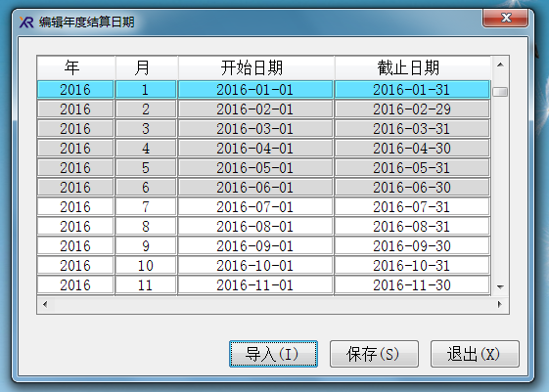Click the XR application icon in title bar
Image resolution: width=549 pixels, height=392 pixels.
(26, 22)
